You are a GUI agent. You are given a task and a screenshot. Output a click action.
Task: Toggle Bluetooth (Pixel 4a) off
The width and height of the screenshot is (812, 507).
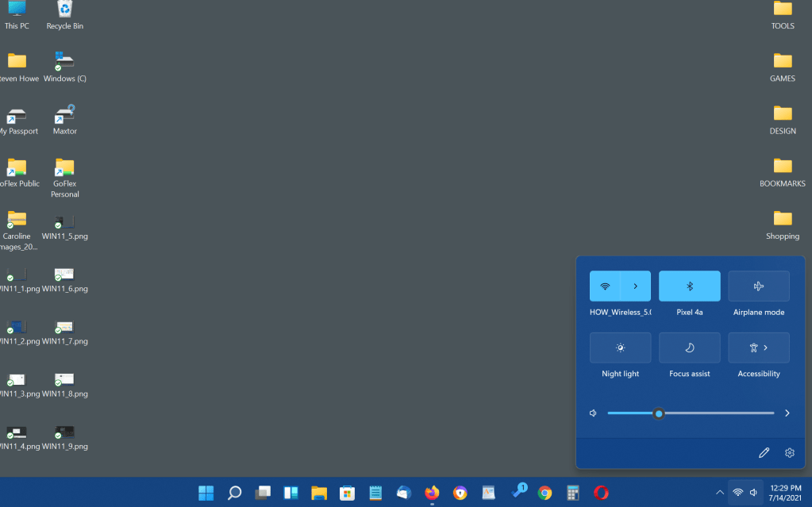[690, 286]
